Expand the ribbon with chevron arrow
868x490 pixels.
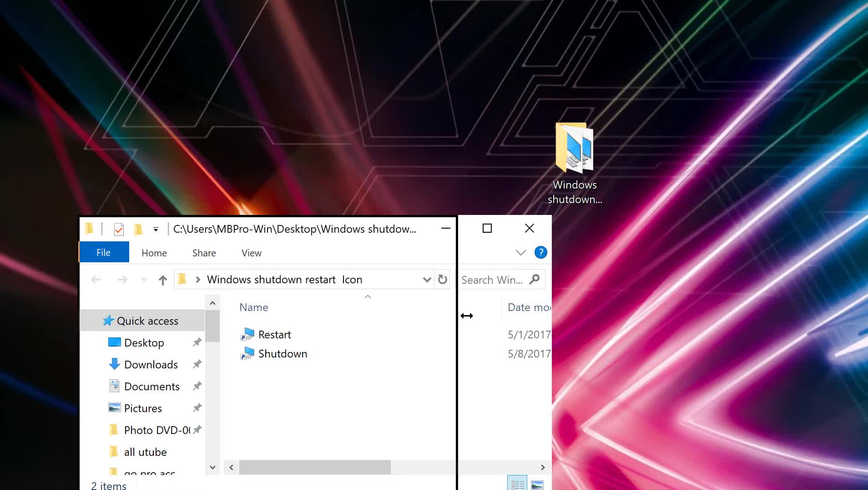tap(520, 252)
